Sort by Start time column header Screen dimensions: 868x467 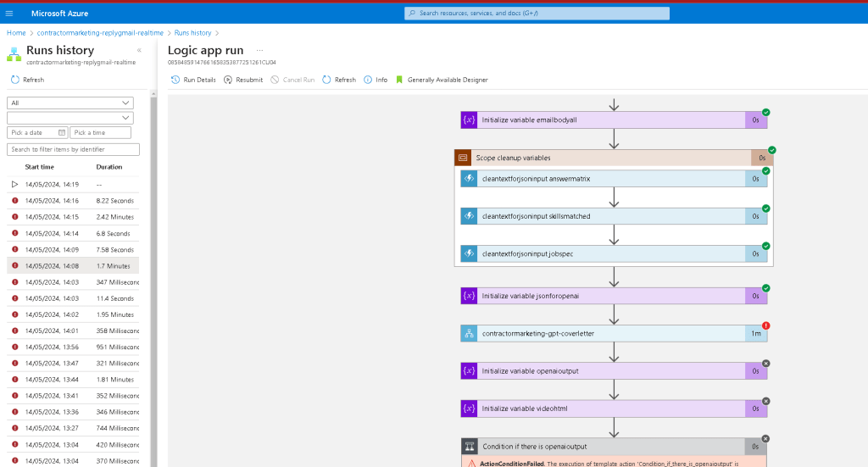[39, 167]
